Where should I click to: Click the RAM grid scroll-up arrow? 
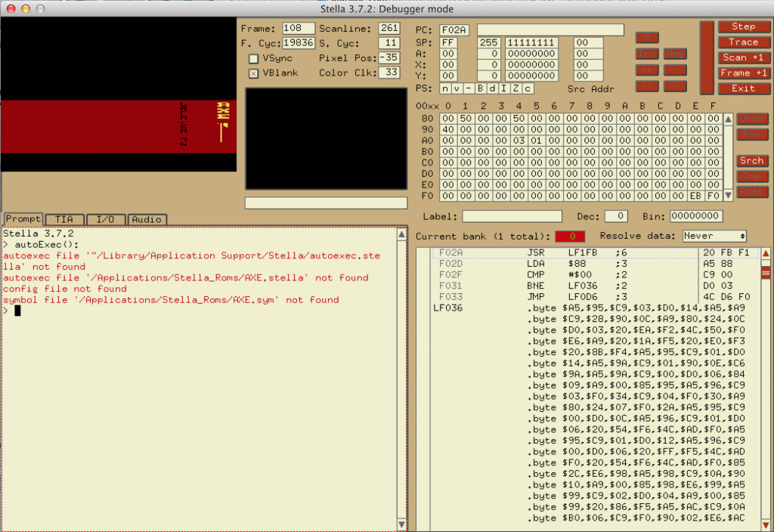click(728, 119)
